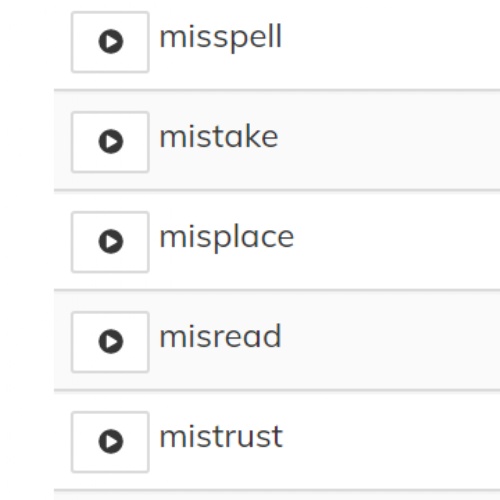The width and height of the screenshot is (500, 500).
Task: Select the word misspell text
Action: tap(221, 38)
